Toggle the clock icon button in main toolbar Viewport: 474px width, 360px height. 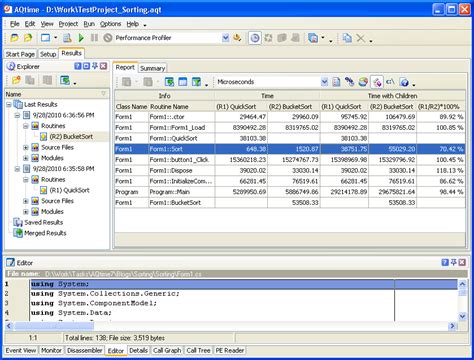pyautogui.click(x=255, y=38)
